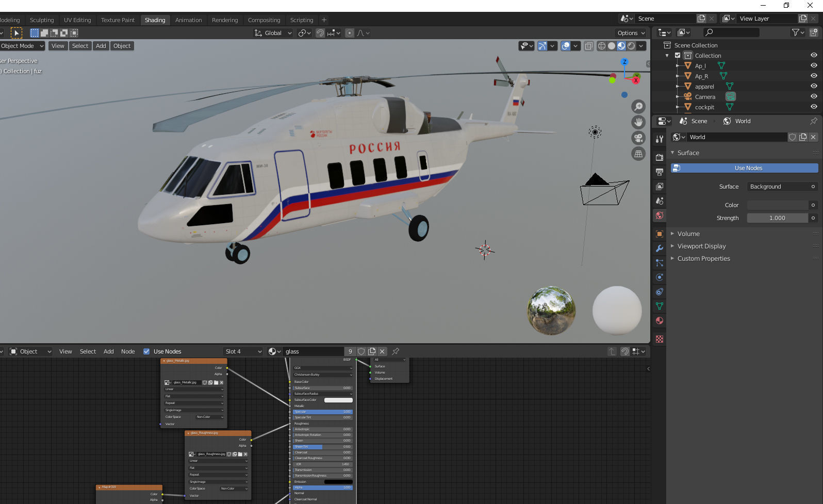Toggle snapping magnet in viewport header
The height and width of the screenshot is (504, 823).
320,33
